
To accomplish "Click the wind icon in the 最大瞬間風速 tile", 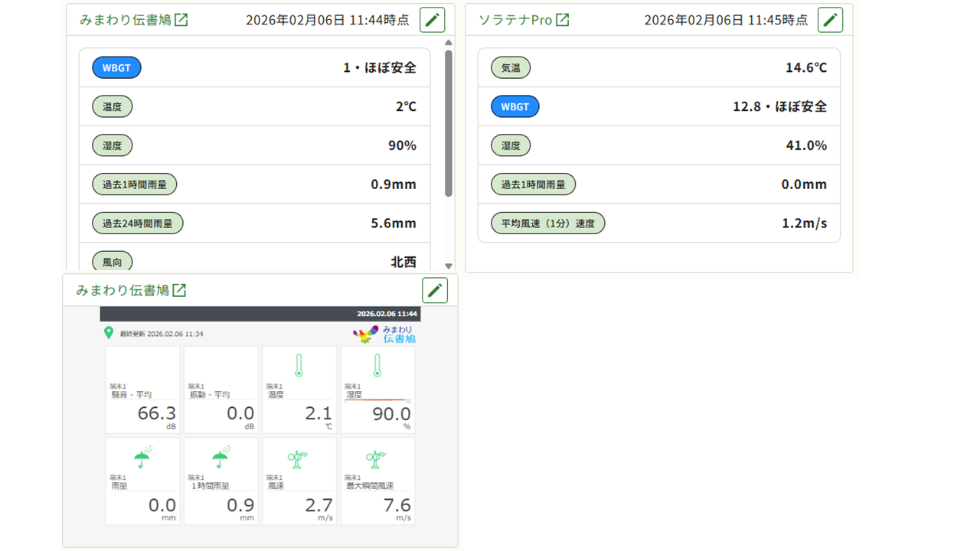I will point(376,458).
